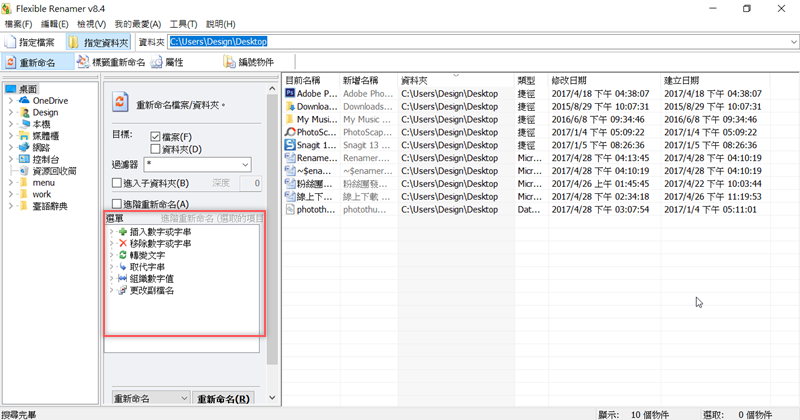This screenshot has width=800, height=420.
Task: Click the Rename... document icon
Action: pos(290,158)
